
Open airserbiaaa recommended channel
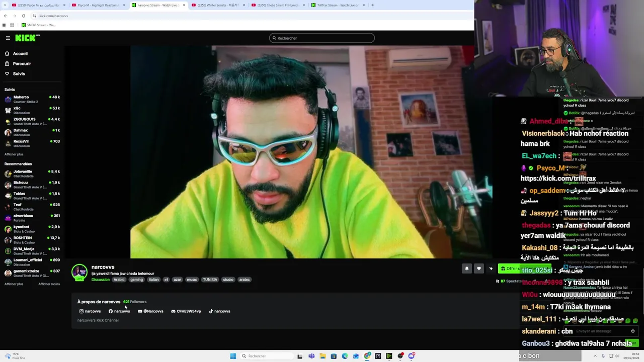[x=32, y=218]
